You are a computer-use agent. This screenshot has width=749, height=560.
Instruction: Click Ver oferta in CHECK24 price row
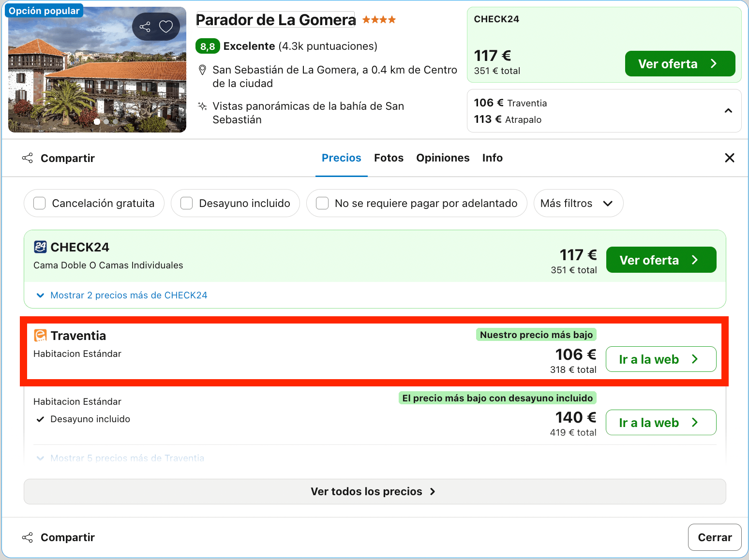pyautogui.click(x=661, y=260)
